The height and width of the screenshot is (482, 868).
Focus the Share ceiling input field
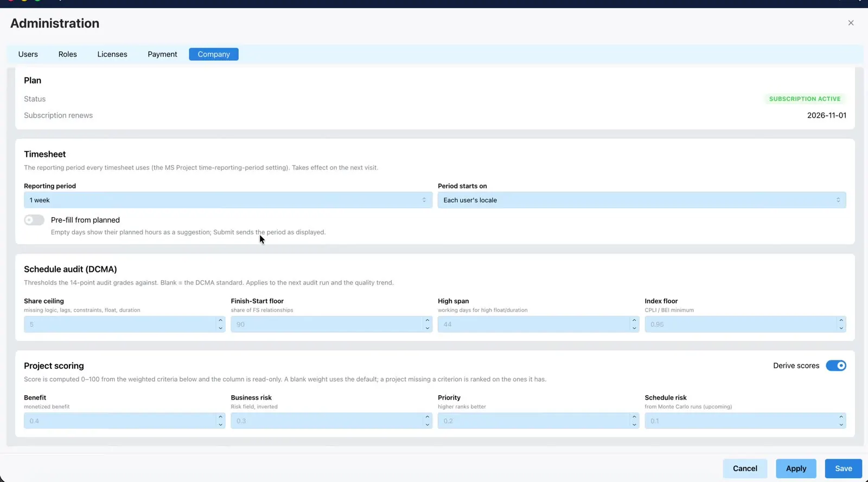120,324
